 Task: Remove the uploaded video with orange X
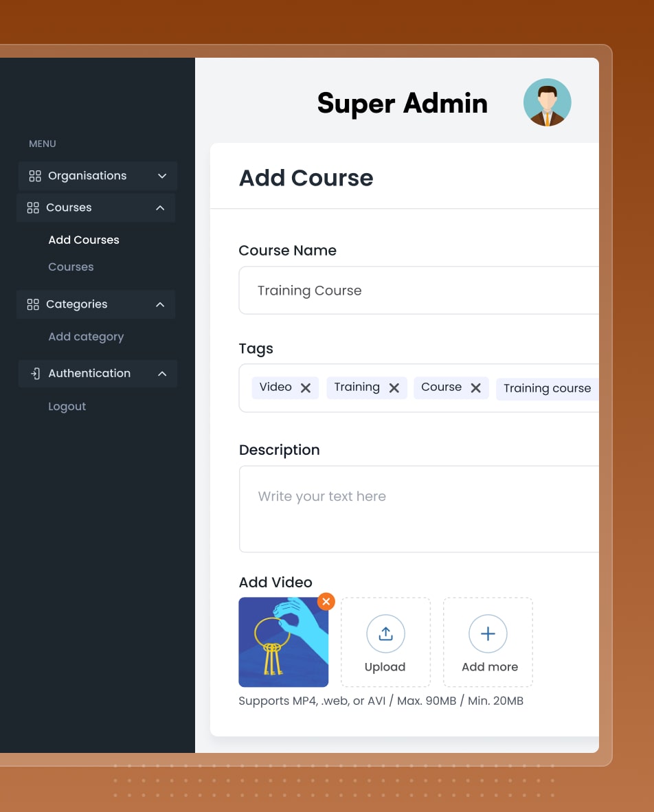pos(326,601)
